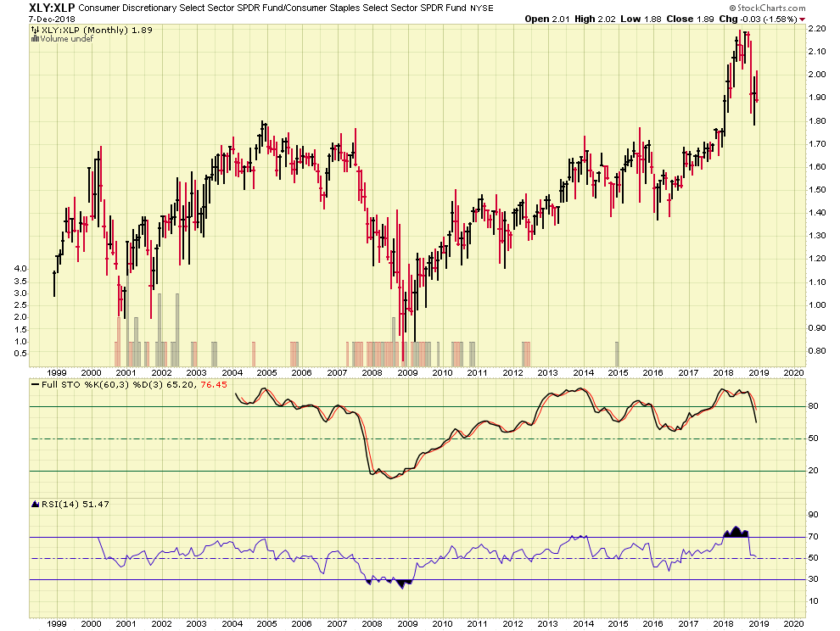
Task: Click the 2018 year label below price panel
Action: pos(724,371)
